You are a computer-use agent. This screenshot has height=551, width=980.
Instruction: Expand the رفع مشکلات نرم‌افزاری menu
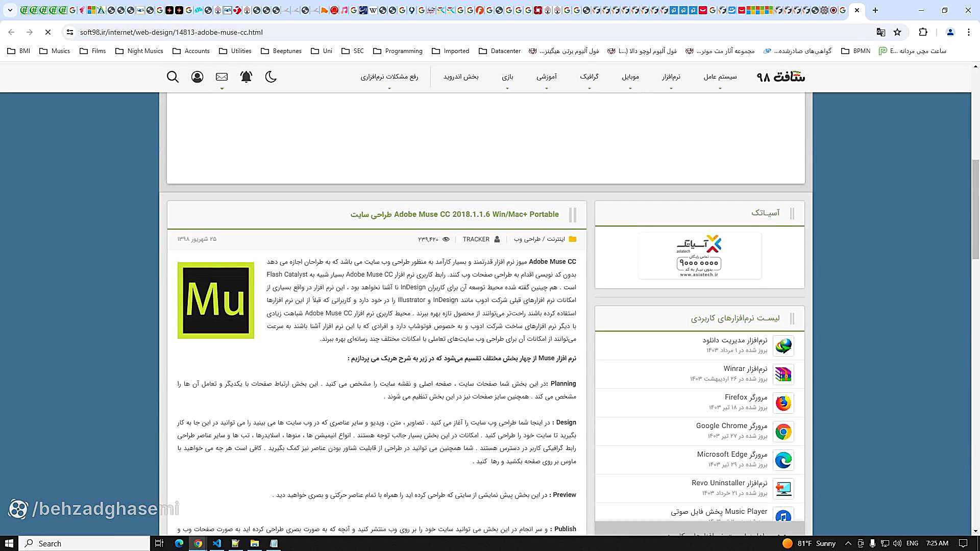point(389,77)
